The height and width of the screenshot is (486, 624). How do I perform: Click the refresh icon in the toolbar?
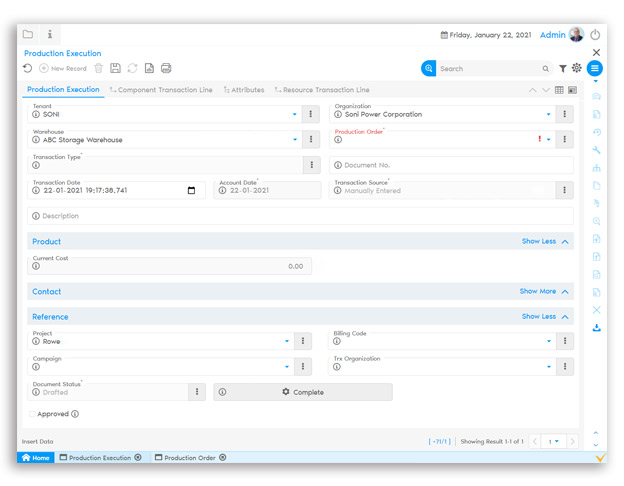pos(132,68)
